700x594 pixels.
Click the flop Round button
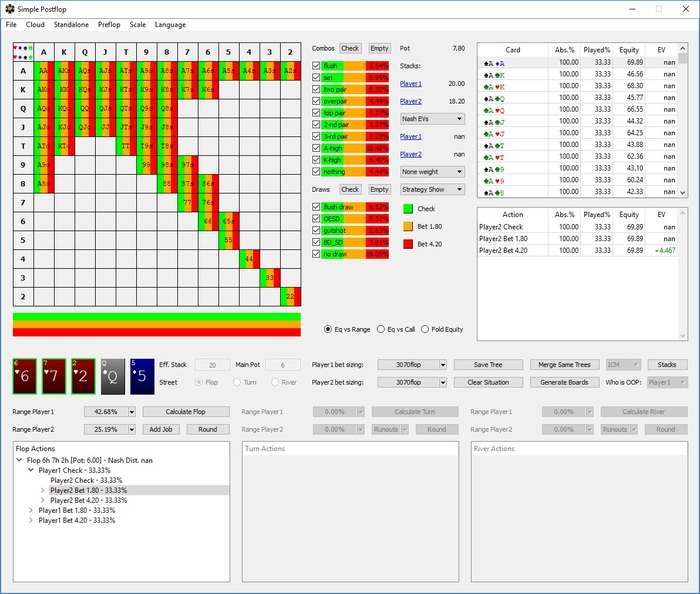(x=208, y=429)
